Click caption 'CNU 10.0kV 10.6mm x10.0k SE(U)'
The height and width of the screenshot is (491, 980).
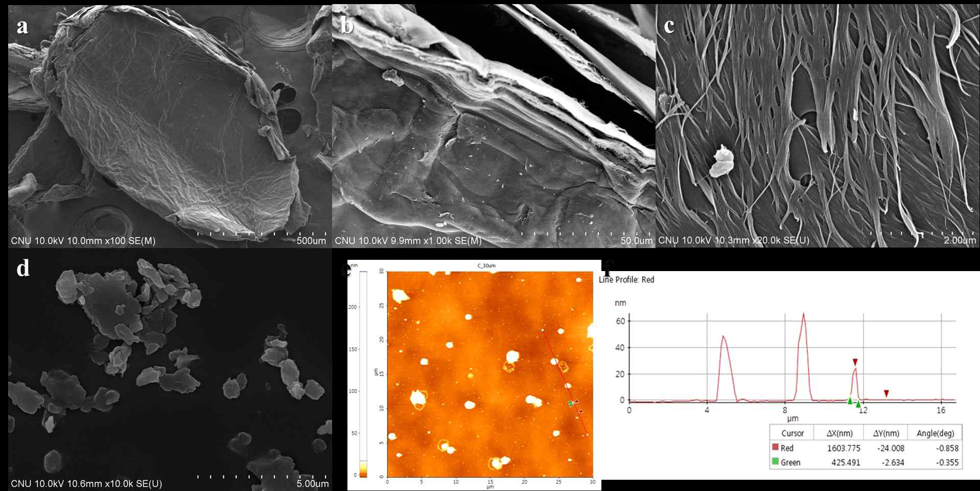point(86,483)
